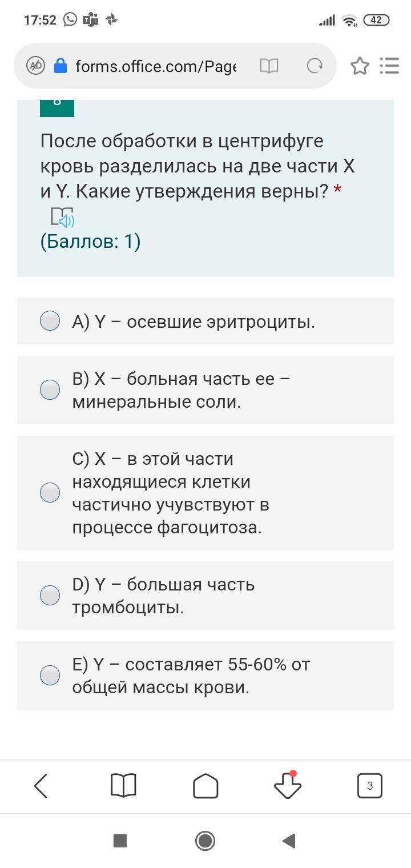Tap the forms.office.com URL field
411x868 pixels.
[x=155, y=66]
